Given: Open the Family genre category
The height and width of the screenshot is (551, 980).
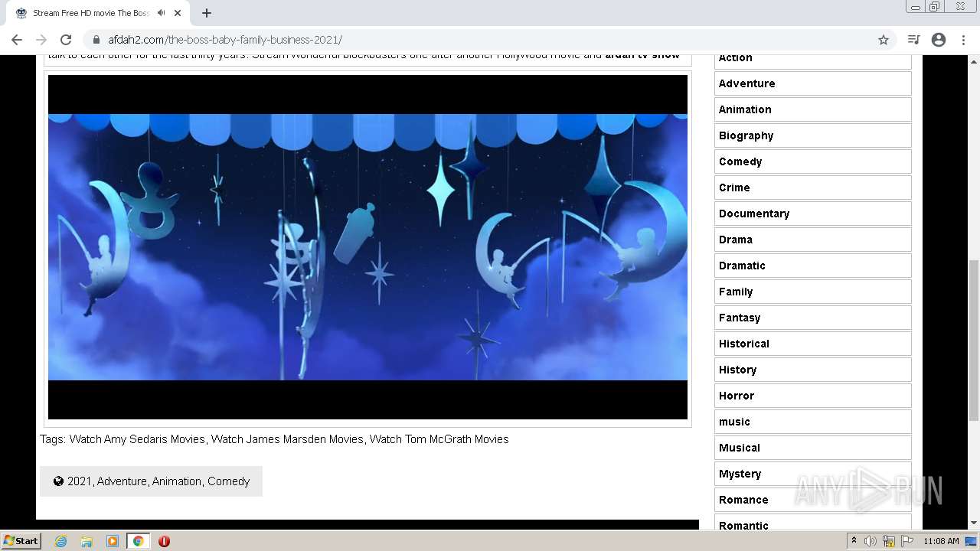Looking at the screenshot, I should (812, 292).
